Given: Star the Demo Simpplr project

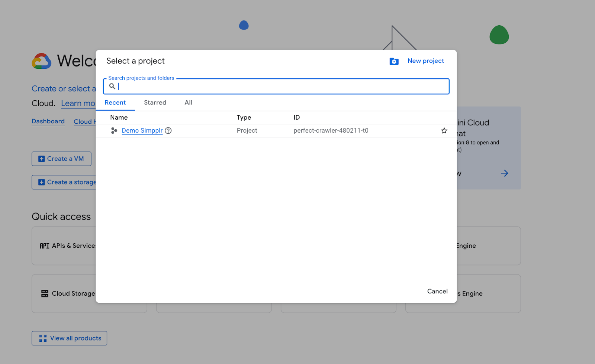Looking at the screenshot, I should tap(444, 131).
